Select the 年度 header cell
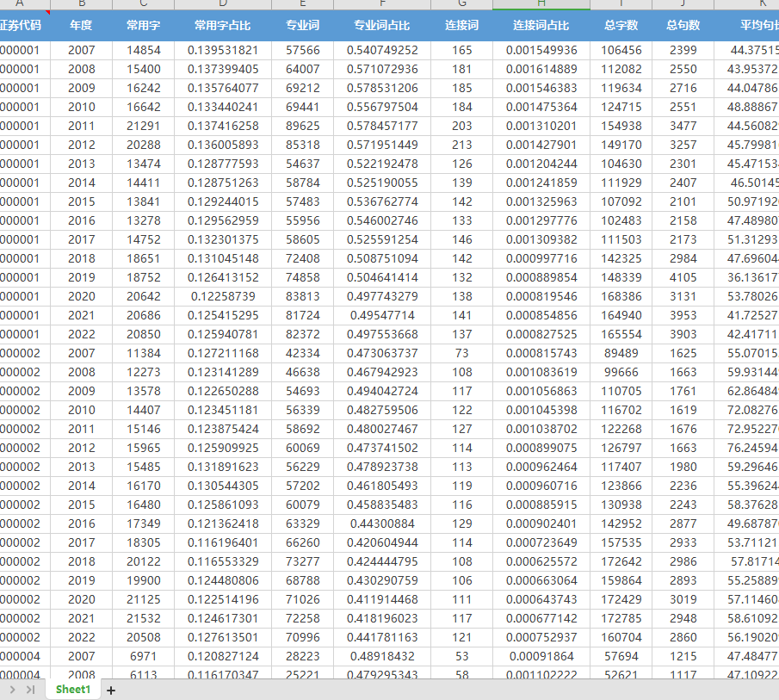The width and height of the screenshot is (779, 700). click(81, 26)
